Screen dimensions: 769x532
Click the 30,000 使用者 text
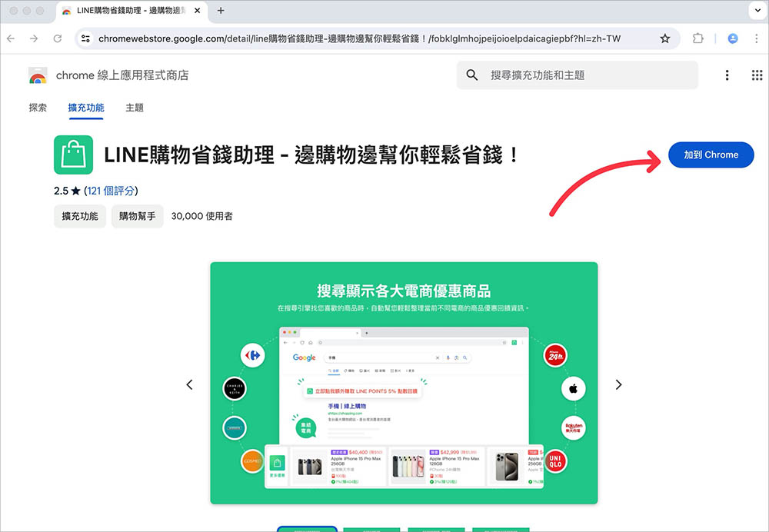coord(202,216)
